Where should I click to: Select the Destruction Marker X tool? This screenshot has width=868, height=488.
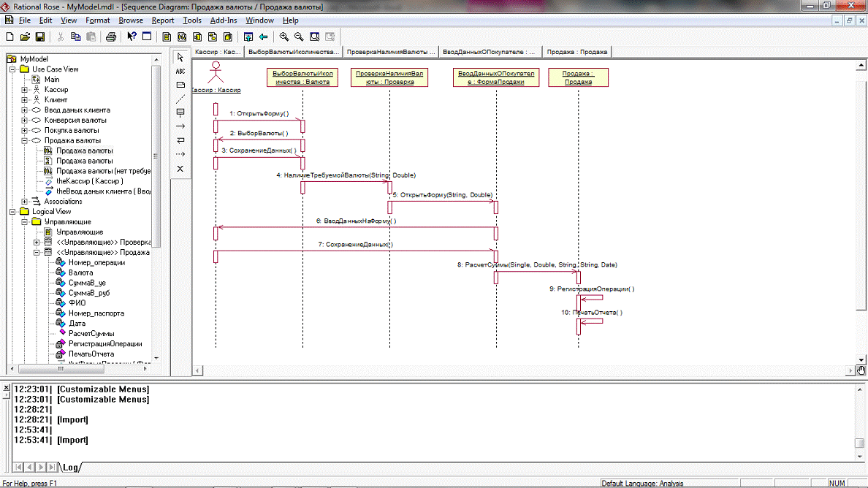pyautogui.click(x=180, y=169)
